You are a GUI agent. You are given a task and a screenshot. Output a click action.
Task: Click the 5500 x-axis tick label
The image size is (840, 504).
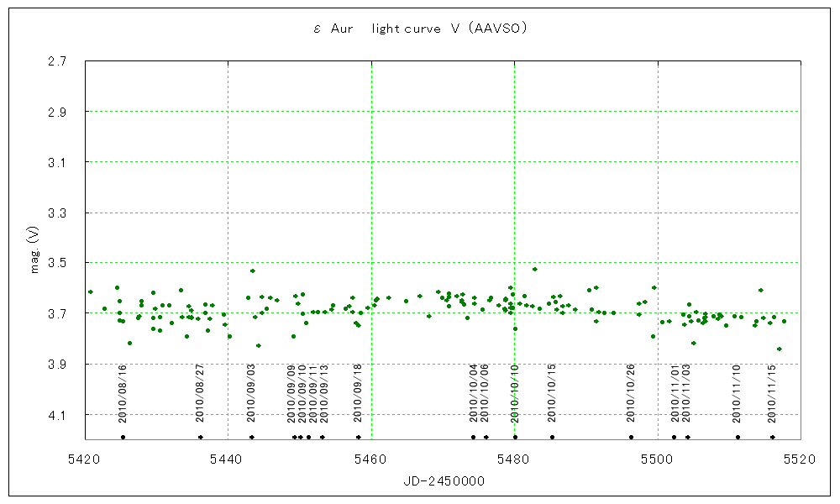[x=657, y=459]
